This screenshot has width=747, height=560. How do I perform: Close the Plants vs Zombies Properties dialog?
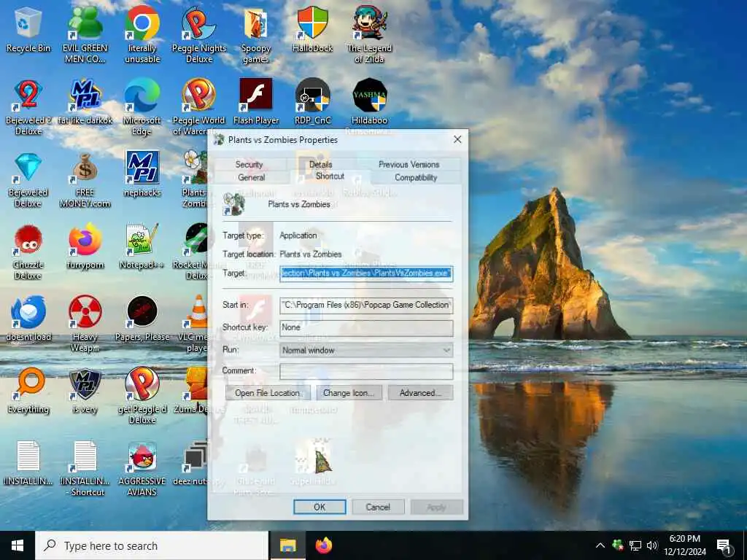(x=457, y=139)
